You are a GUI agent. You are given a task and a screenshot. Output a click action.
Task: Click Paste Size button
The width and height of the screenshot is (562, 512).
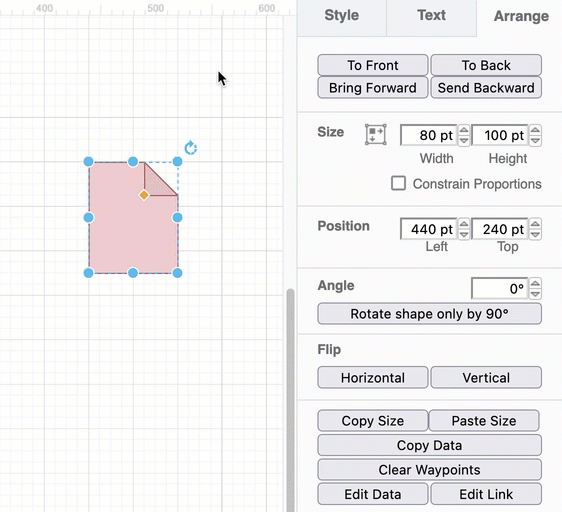tap(484, 421)
